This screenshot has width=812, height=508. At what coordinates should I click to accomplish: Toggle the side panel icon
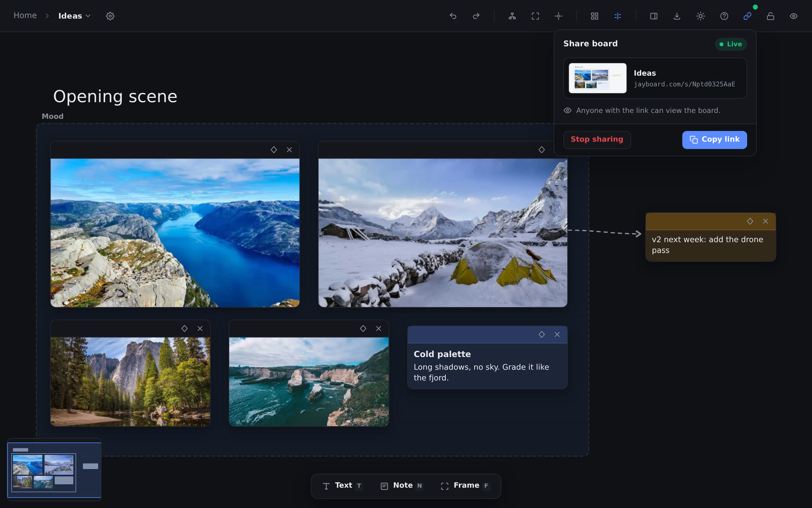(654, 16)
